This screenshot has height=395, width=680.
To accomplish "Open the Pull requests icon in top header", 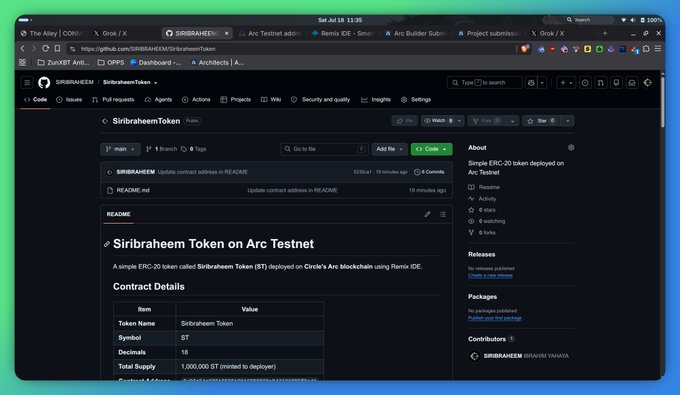I will 601,82.
